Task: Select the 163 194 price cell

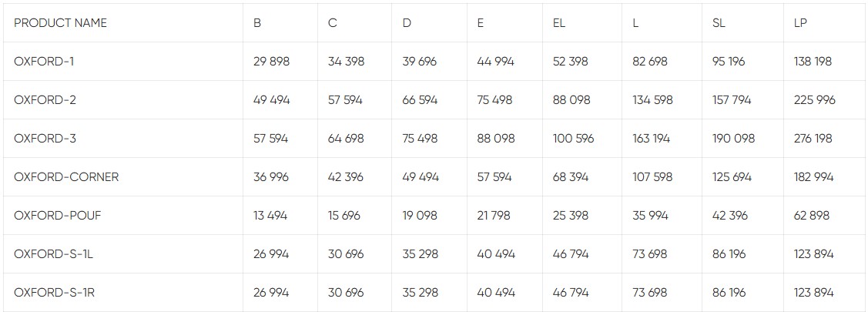Action: [x=651, y=139]
